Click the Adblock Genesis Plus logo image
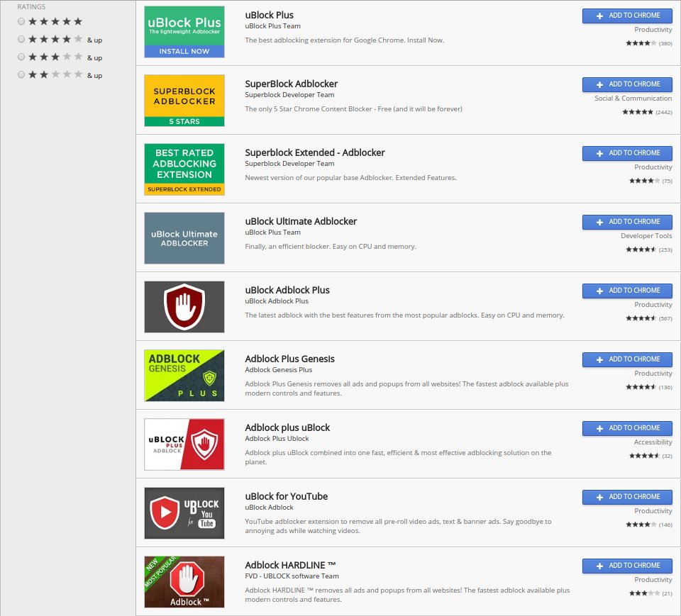The image size is (681, 616). pyautogui.click(x=184, y=376)
